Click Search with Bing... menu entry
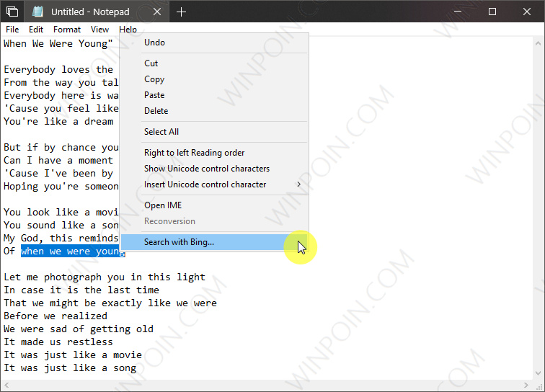This screenshot has width=545, height=392. (214, 242)
